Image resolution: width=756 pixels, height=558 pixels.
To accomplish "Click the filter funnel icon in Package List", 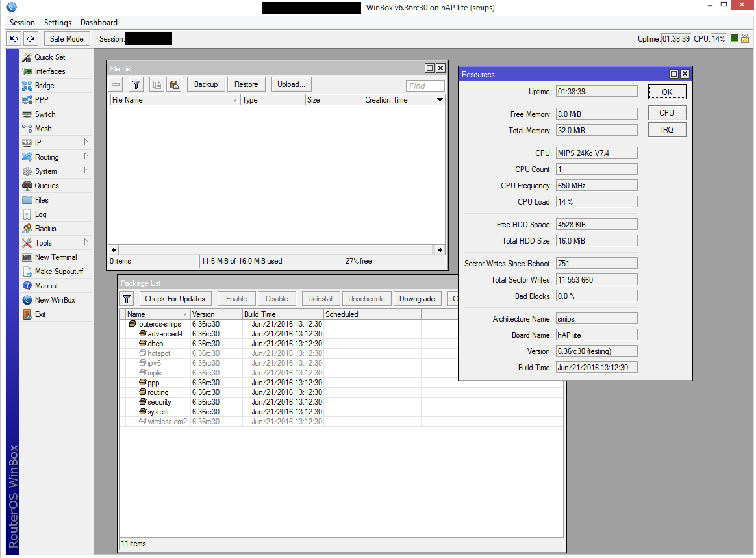I will [x=127, y=299].
